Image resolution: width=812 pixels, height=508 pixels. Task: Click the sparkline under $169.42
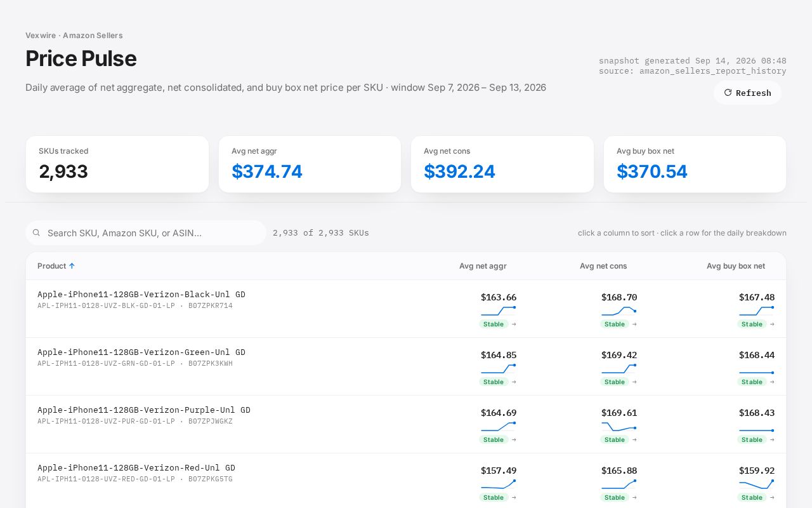pos(619,368)
